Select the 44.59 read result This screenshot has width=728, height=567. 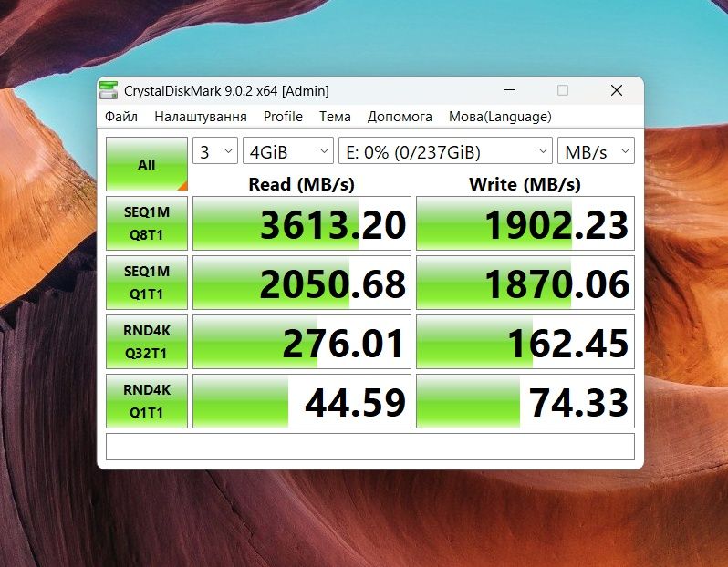302,401
